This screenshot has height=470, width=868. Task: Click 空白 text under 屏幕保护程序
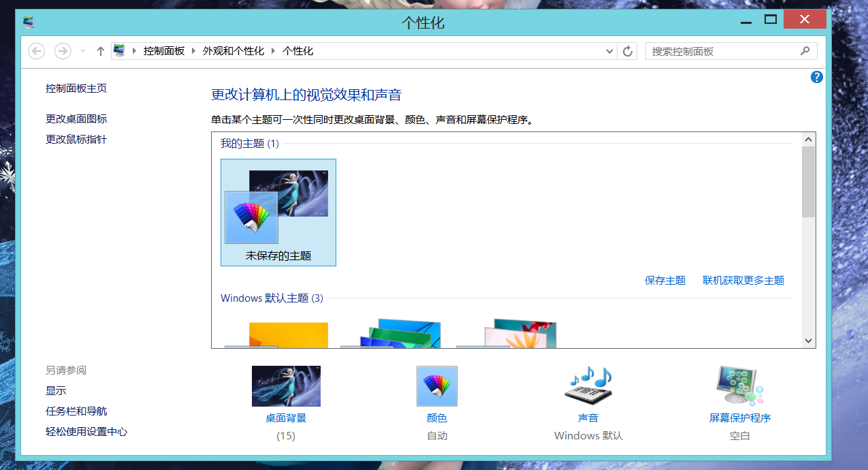[x=740, y=436]
